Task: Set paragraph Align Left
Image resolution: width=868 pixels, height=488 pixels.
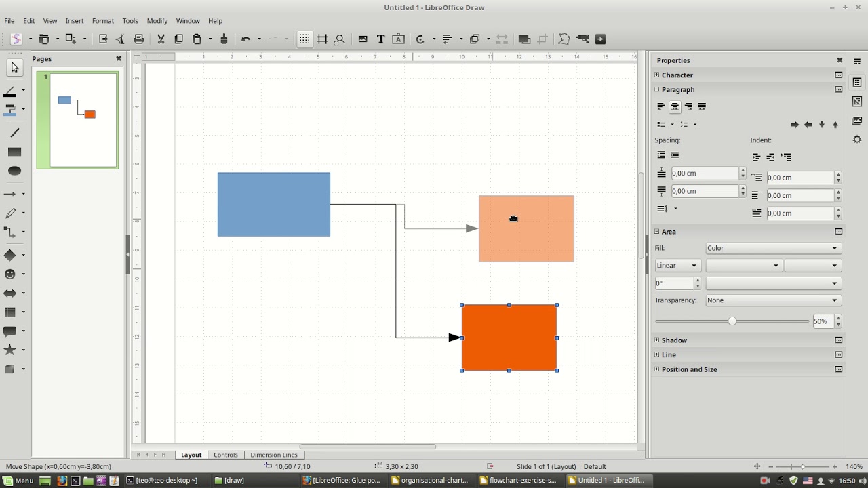Action: tap(661, 106)
